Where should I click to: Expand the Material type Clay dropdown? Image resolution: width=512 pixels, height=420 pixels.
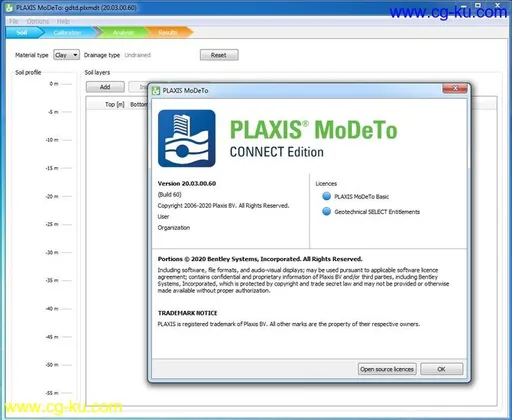click(66, 55)
